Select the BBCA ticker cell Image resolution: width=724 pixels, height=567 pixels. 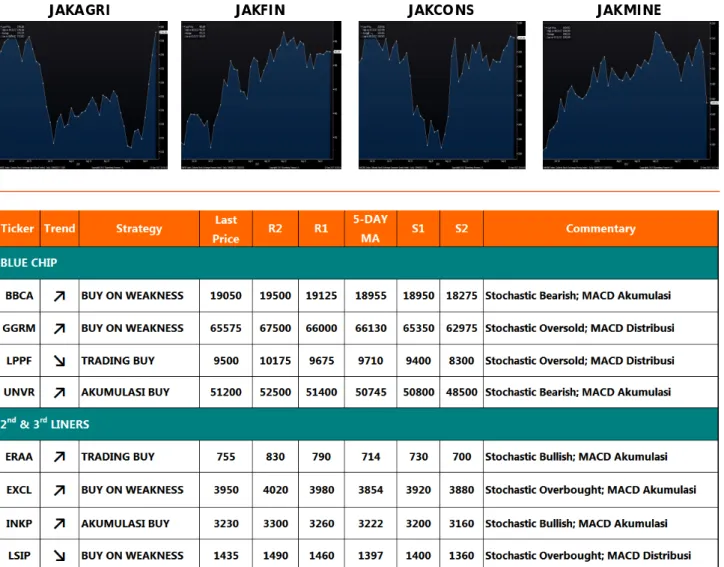tap(19, 296)
